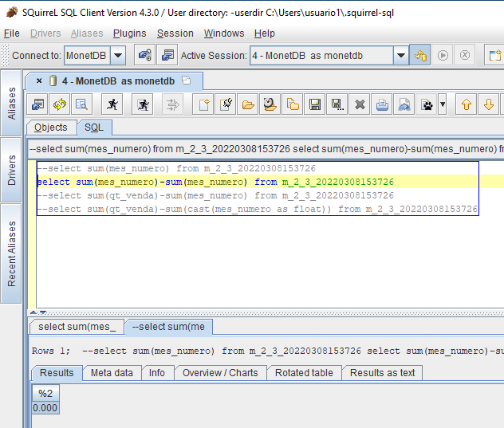This screenshot has width=504, height=428.
Task: Create new SQL file with star document icon
Action: click(203, 104)
